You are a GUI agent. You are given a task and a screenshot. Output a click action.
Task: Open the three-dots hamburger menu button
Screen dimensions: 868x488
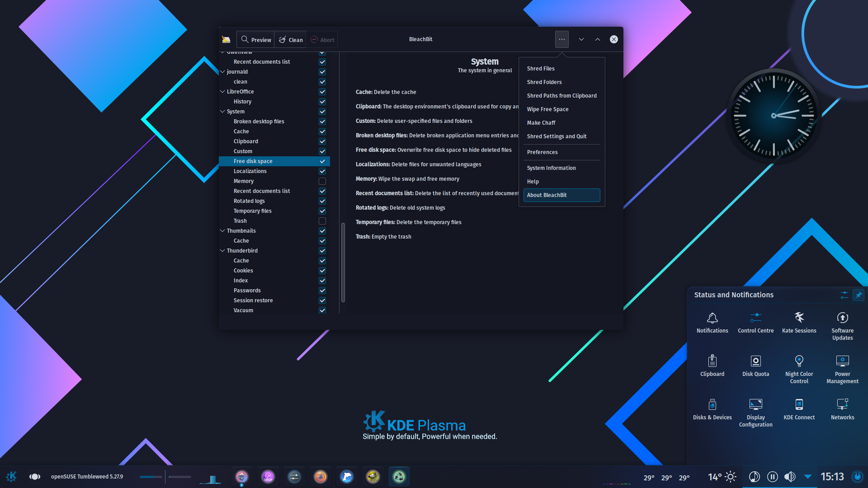tap(561, 39)
